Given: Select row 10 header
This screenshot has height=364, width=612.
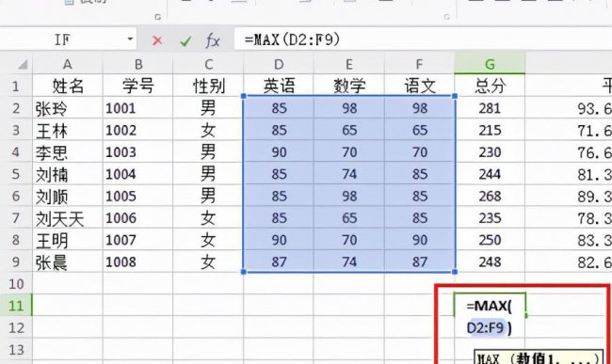Looking at the screenshot, I should [x=16, y=284].
